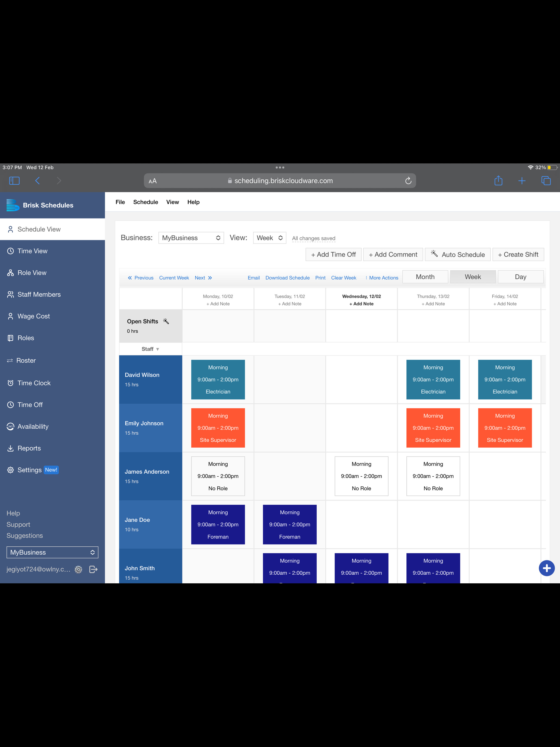This screenshot has width=560, height=747.
Task: Click the Open Shifts magic wand icon
Action: click(166, 321)
